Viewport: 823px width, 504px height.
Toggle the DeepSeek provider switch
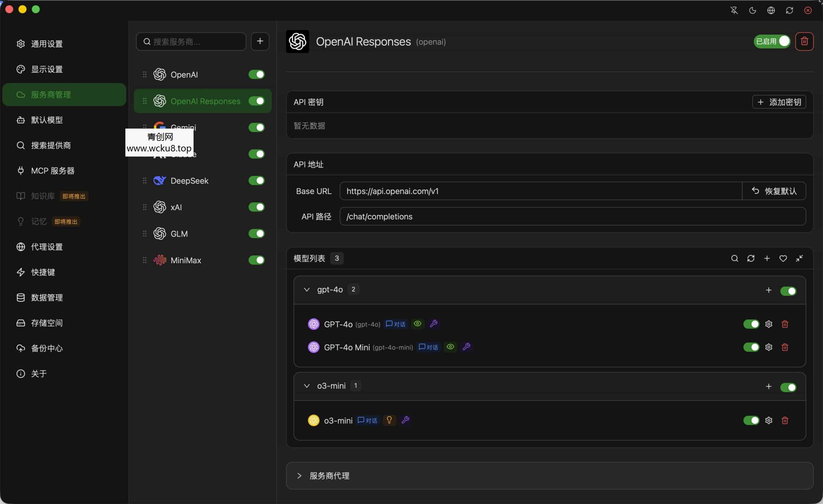[x=256, y=181]
